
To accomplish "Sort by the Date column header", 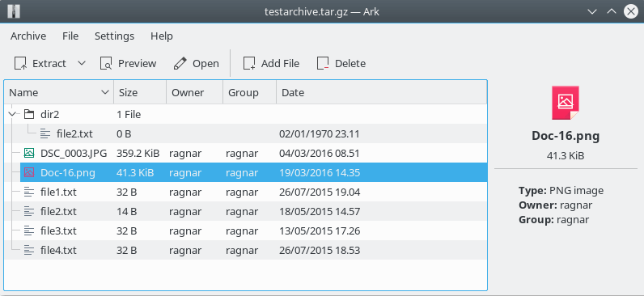I will tap(382, 93).
